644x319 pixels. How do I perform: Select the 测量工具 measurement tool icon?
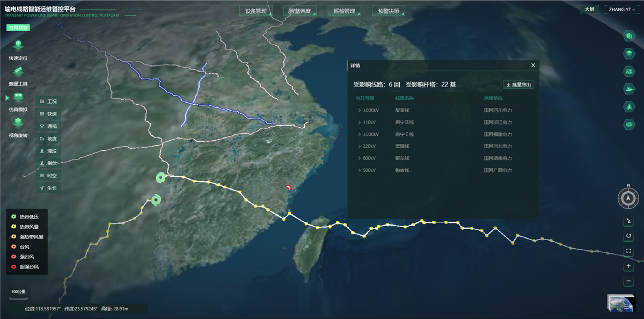[x=18, y=72]
